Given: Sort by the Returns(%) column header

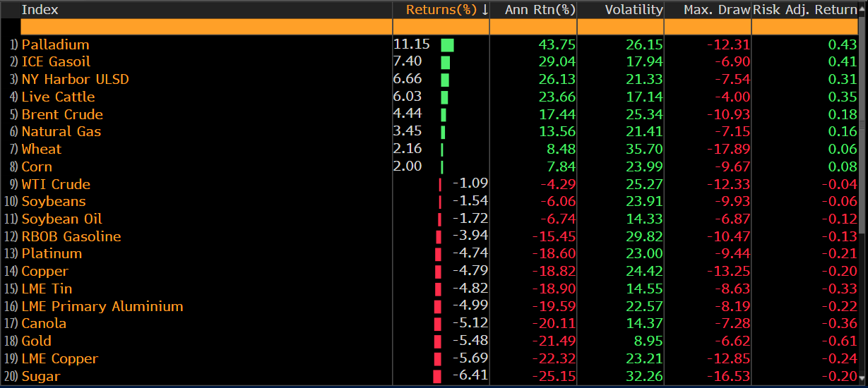Looking at the screenshot, I should 446,10.
